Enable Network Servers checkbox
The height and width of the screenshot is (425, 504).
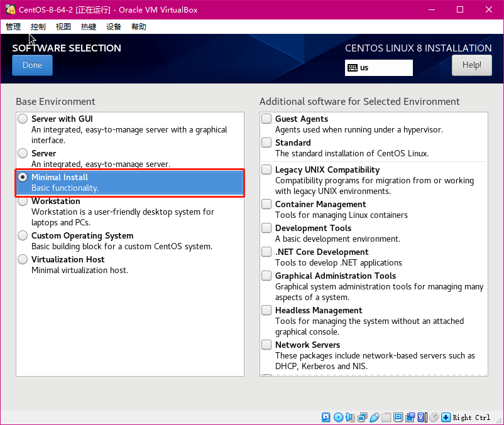pyautogui.click(x=266, y=345)
